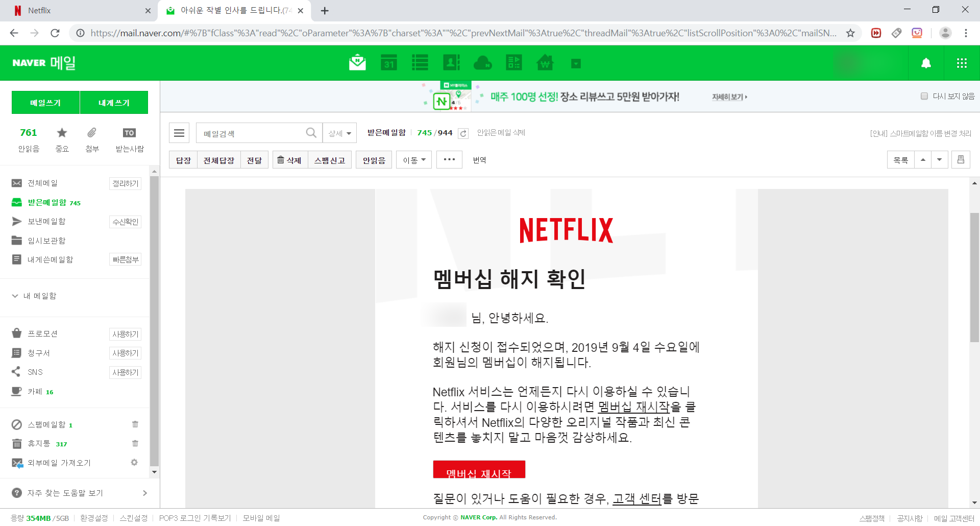
Task: Open the 청구서 bills mailbox
Action: (x=38, y=353)
